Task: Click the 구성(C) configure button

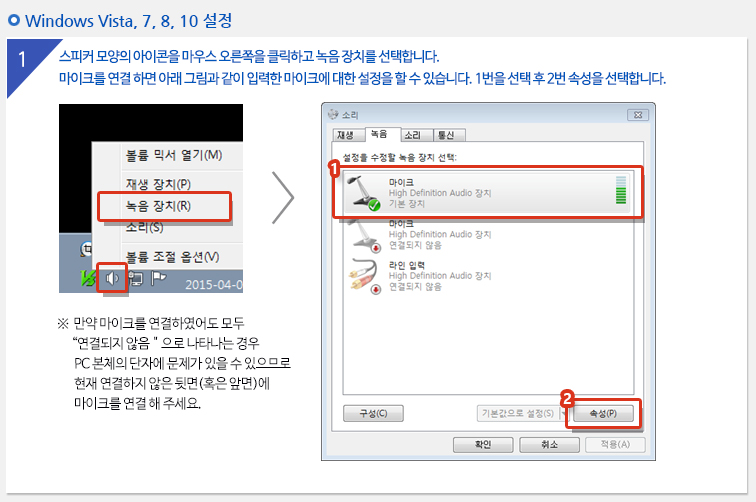Action: [373, 413]
